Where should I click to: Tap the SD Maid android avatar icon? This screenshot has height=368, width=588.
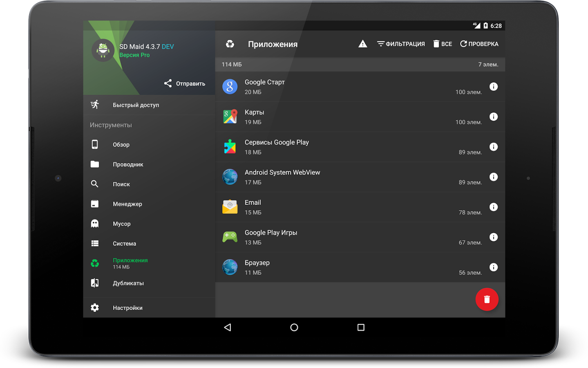point(103,50)
